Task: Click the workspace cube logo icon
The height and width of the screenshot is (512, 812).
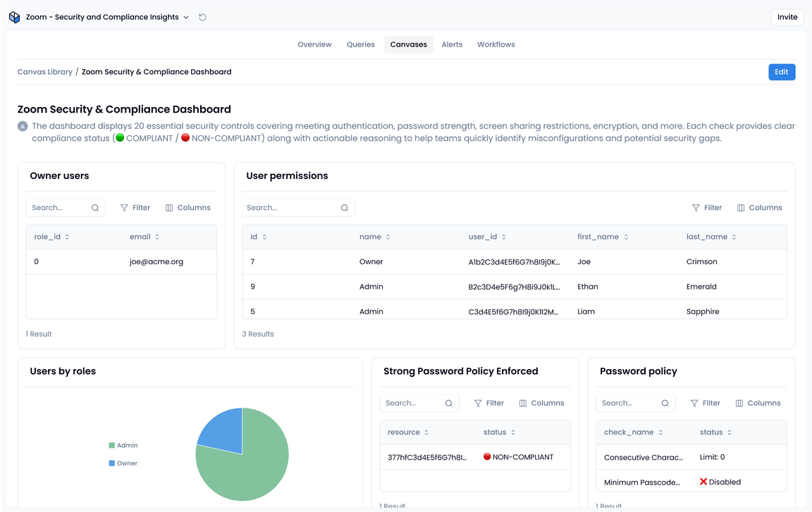Action: coord(15,17)
